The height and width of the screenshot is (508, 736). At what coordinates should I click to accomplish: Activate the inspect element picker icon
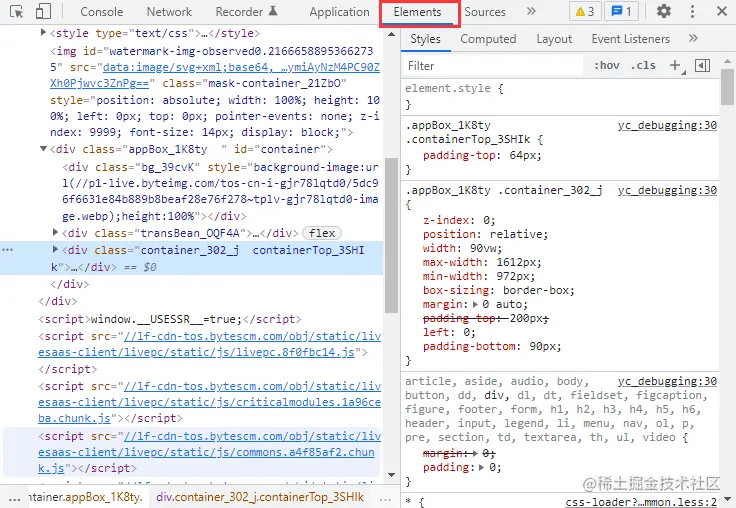pos(16,12)
